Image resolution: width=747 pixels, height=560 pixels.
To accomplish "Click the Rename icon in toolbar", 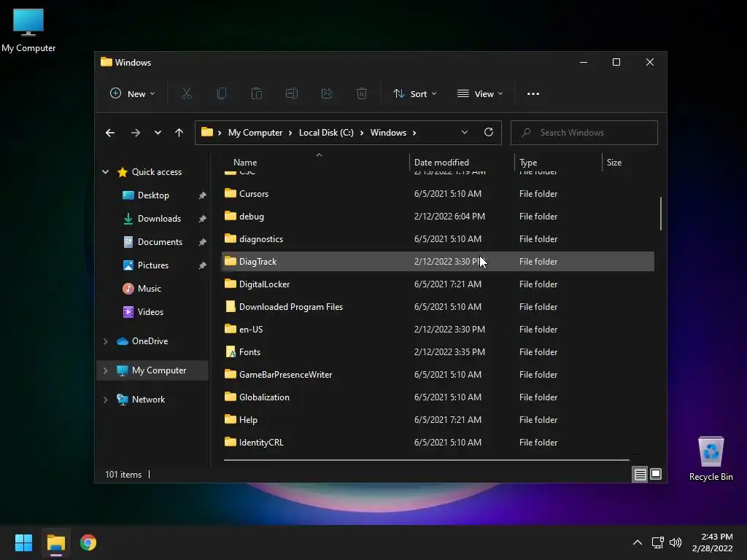I will click(292, 94).
